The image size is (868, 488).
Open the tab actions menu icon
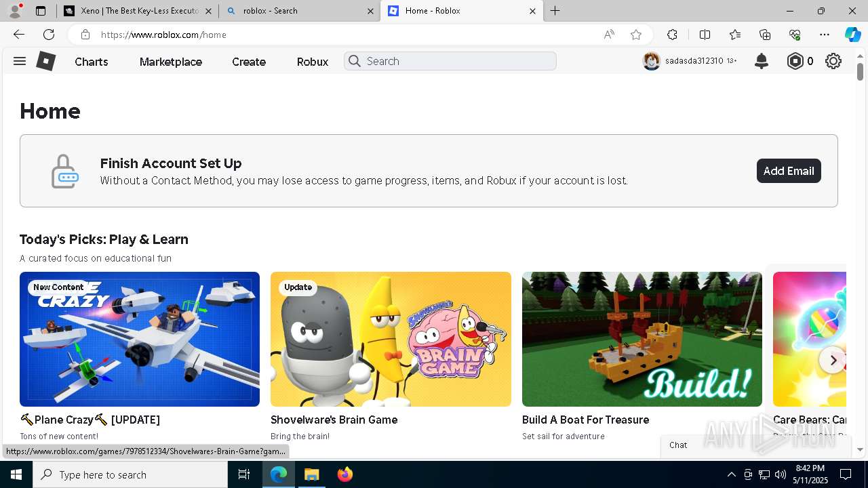click(41, 11)
